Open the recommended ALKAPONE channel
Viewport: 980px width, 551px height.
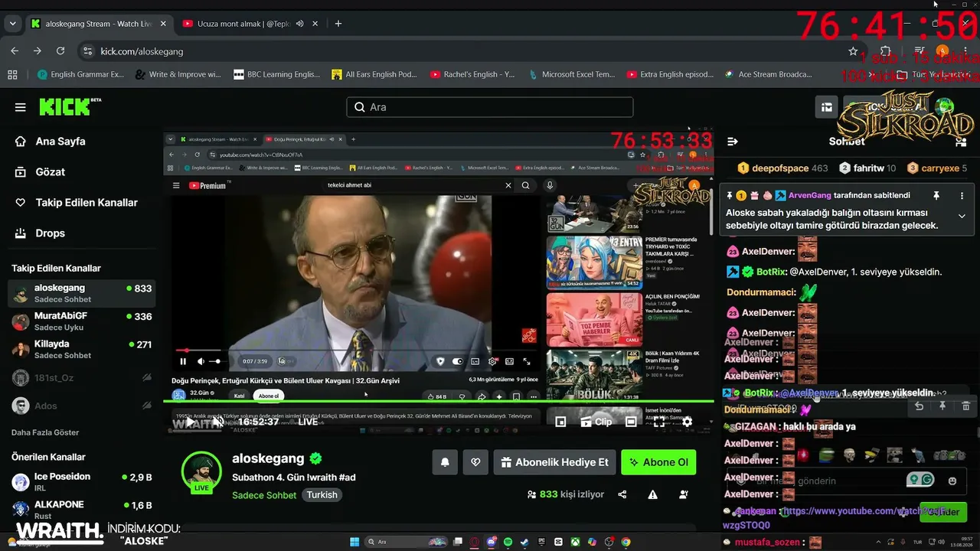point(81,510)
